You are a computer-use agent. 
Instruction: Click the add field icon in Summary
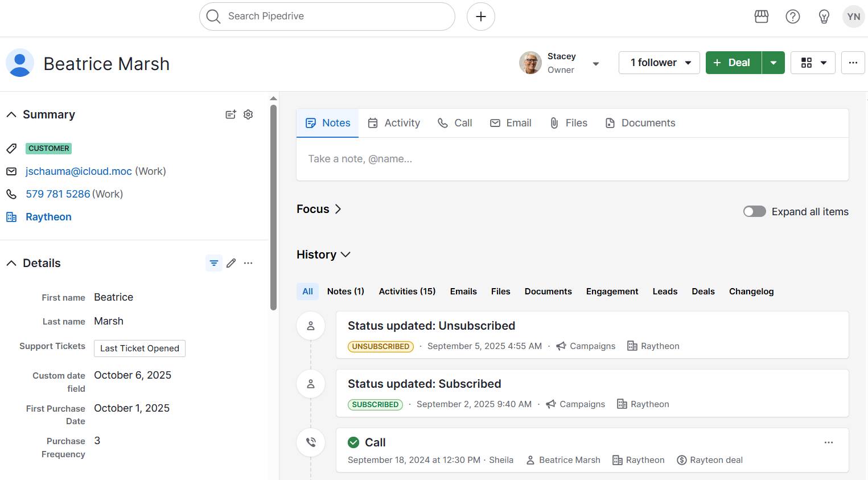pos(231,114)
